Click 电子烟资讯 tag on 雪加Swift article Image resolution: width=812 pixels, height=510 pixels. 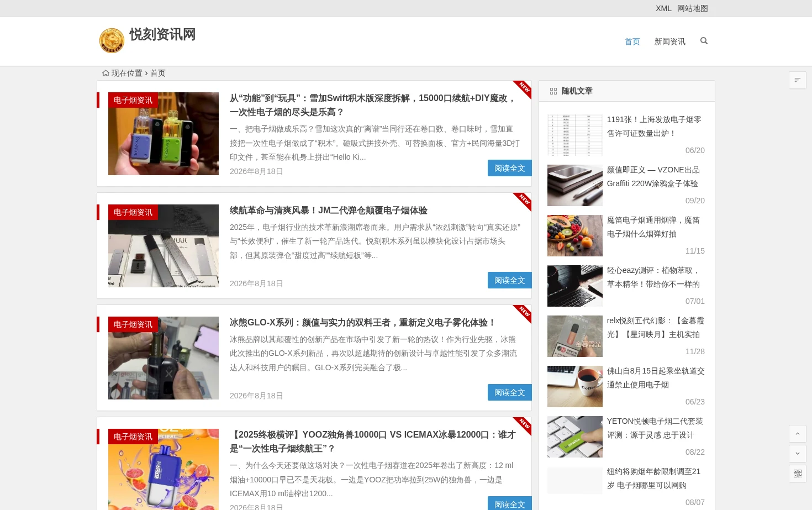133,100
